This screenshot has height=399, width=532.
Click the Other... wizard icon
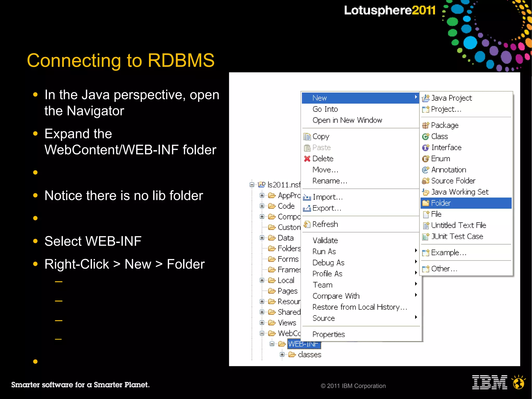(425, 269)
